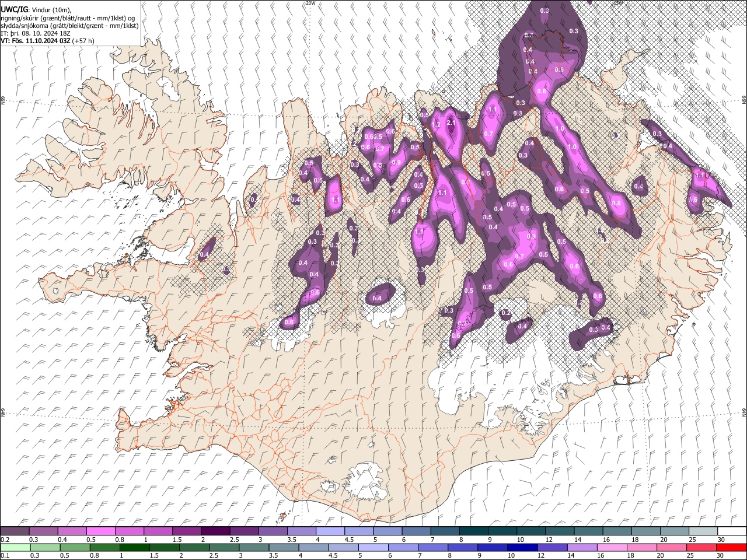Image resolution: width=747 pixels, height=560 pixels.
Task: Click the palest green 0.1 swatch in the lower legend row
Action: coord(15,548)
